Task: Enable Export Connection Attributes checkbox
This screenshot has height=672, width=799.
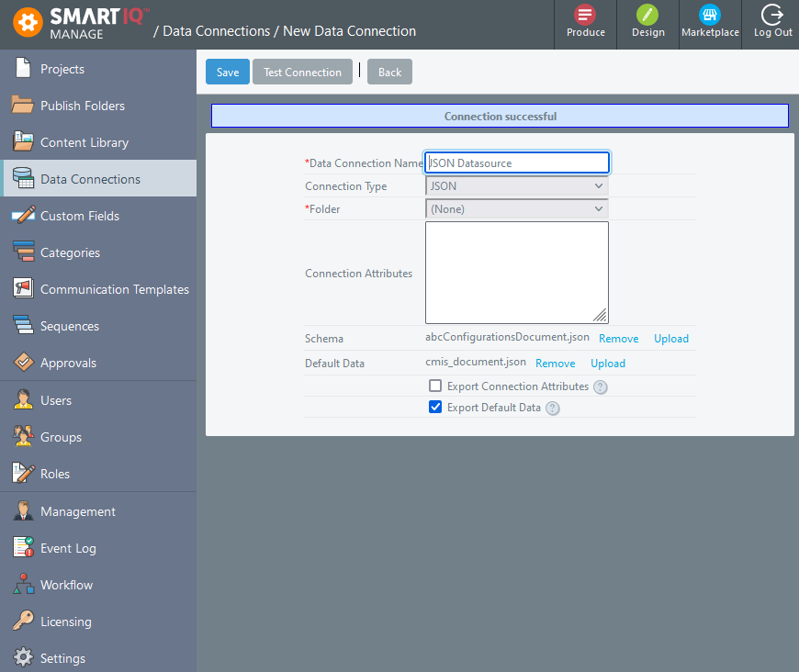Action: [x=435, y=386]
